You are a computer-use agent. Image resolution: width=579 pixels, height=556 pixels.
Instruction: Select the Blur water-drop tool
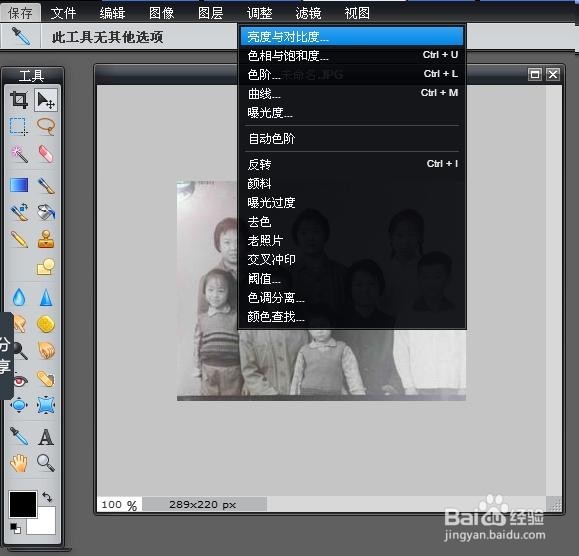click(19, 297)
